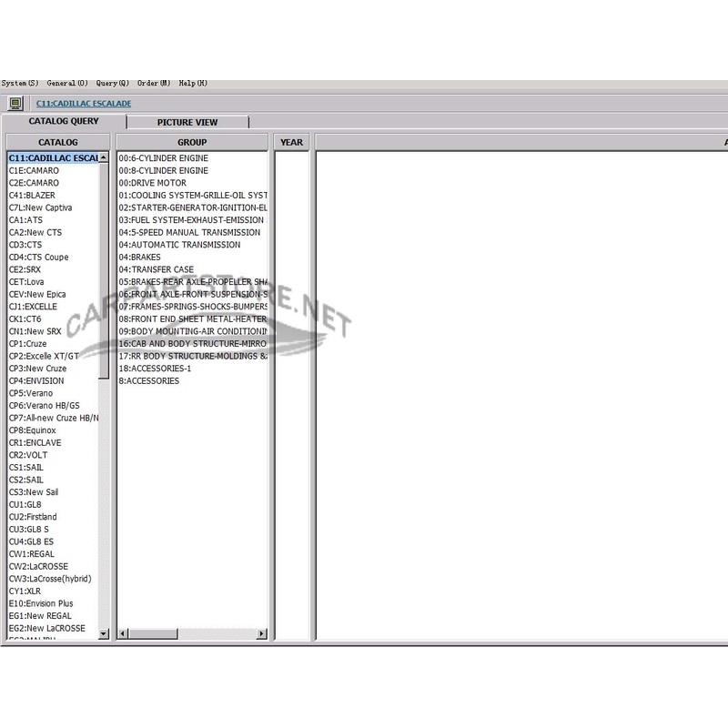
Task: Select catalog CA2:New CTS
Action: 35,232
